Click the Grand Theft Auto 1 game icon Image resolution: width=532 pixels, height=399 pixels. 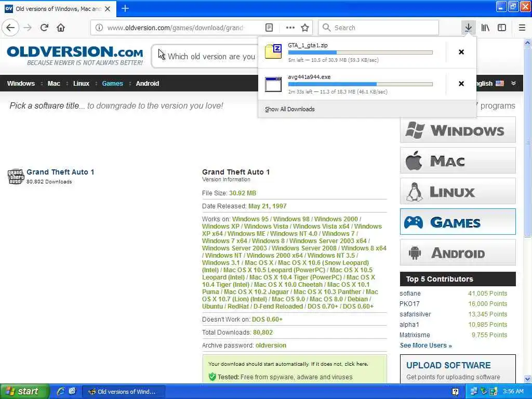[x=16, y=177]
